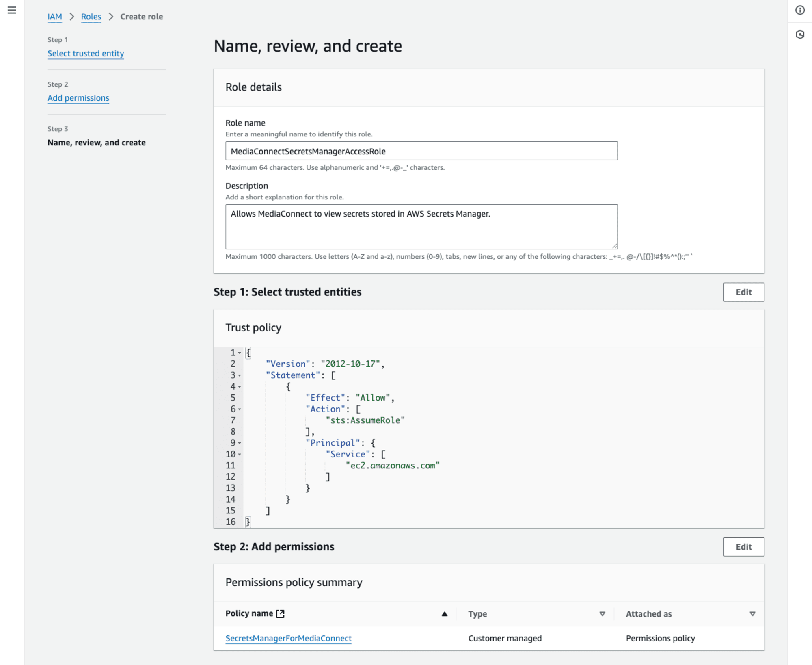Click line number 16 in policy editor
Screen dimensions: 812x665
pyautogui.click(x=231, y=522)
